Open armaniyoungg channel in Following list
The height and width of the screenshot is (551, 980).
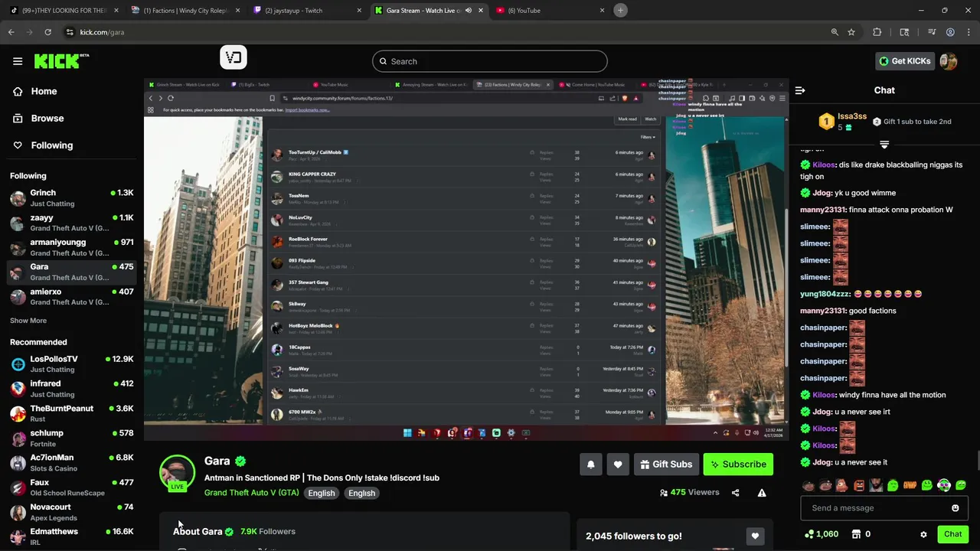[x=72, y=247]
